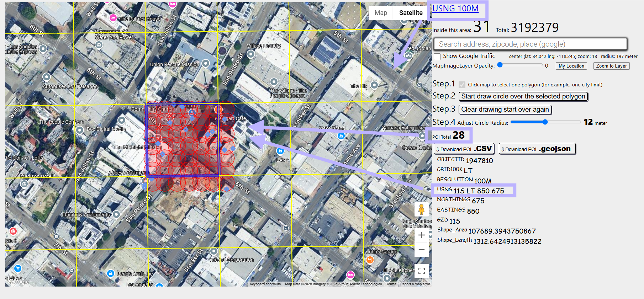
Task: Download POI as .geojson
Action: click(537, 149)
